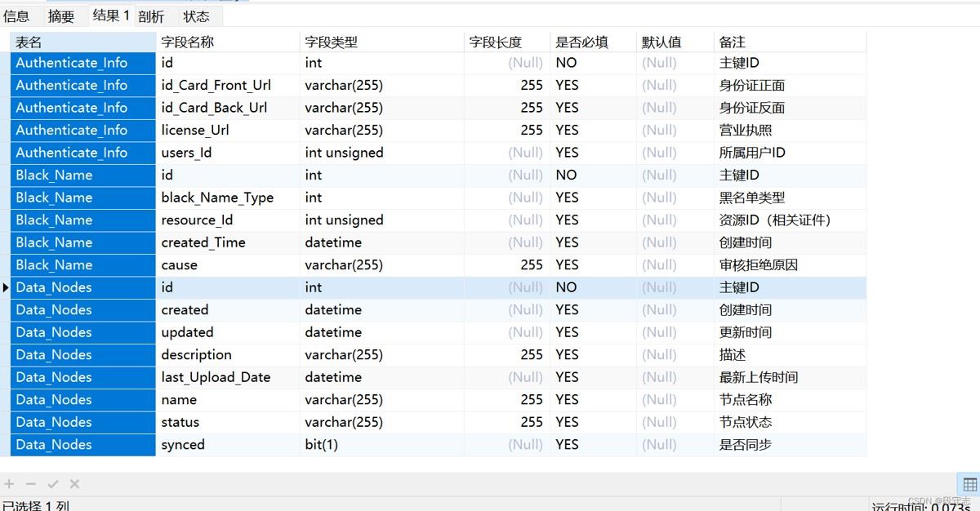980x511 pixels.
Task: Click the add record plus icon
Action: [x=10, y=484]
